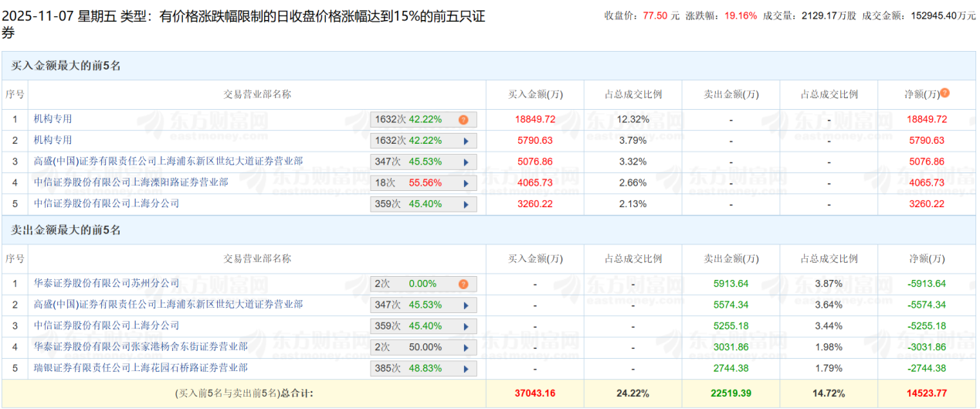Click the arrow in the buy-list 高盛(中国) row
The height and width of the screenshot is (409, 980).
[466, 162]
